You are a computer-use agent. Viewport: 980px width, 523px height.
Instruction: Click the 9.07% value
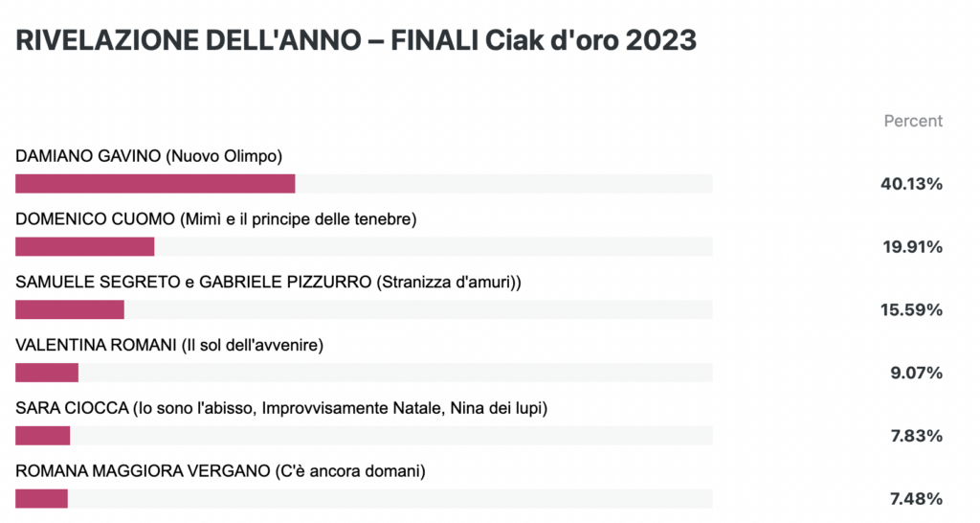click(x=916, y=373)
